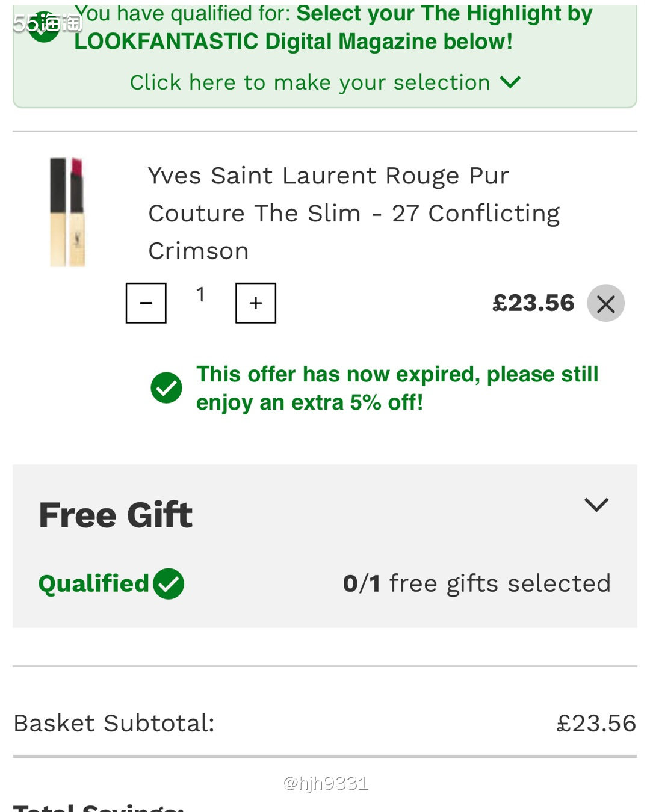
Task: Open the Yves Saint Laurent Rouge Pur Couture product title
Action: click(x=354, y=213)
